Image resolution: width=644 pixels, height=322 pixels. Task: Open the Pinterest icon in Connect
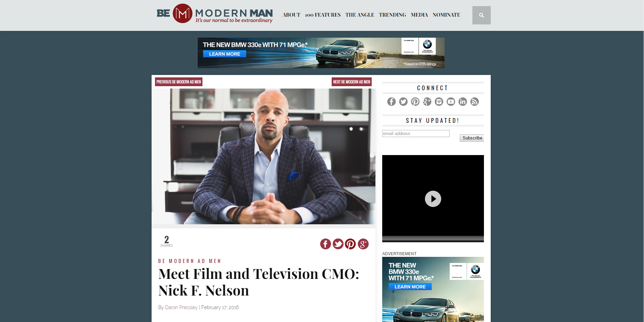click(x=415, y=102)
